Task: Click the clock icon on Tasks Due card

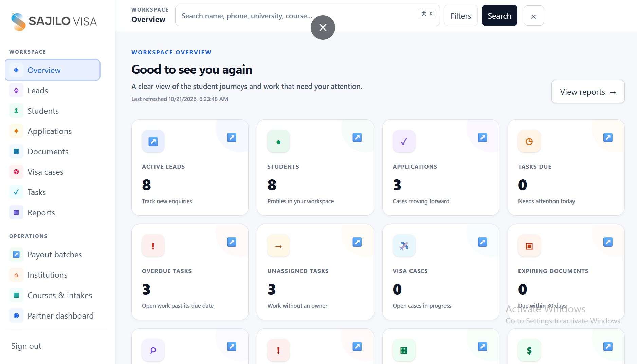Action: click(x=529, y=141)
